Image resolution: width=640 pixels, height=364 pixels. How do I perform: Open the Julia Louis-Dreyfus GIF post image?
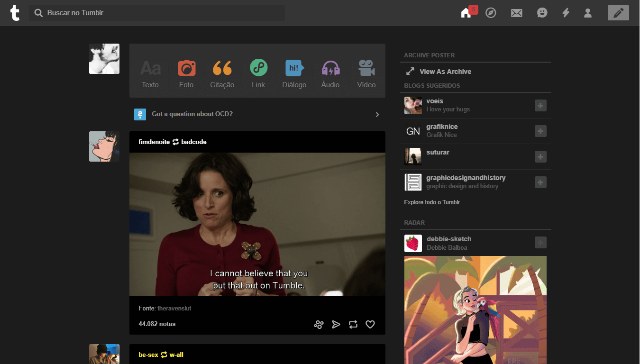[x=257, y=224]
